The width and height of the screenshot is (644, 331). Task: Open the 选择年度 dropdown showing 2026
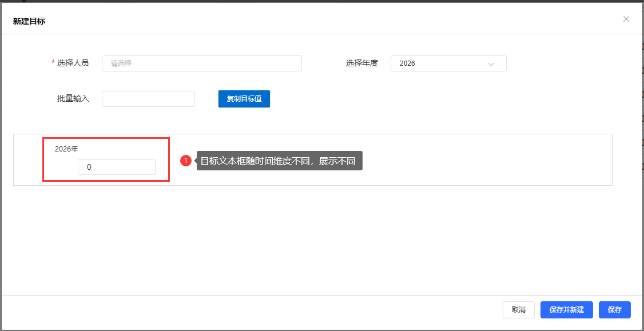[448, 63]
